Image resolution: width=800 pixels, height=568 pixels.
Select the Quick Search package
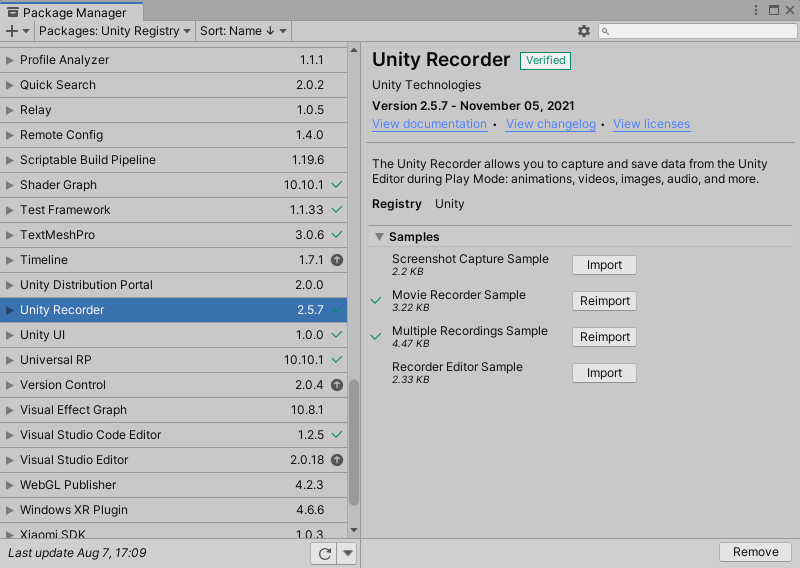[x=173, y=85]
